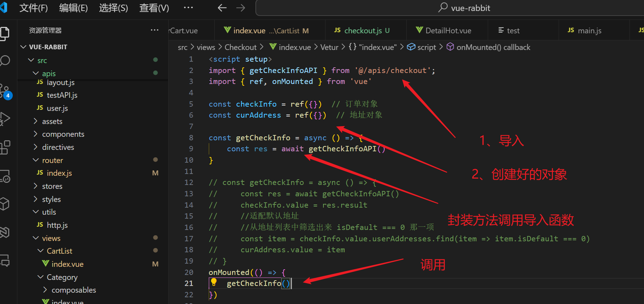Switch to the test tab
This screenshot has width=644, height=304.
[523, 30]
